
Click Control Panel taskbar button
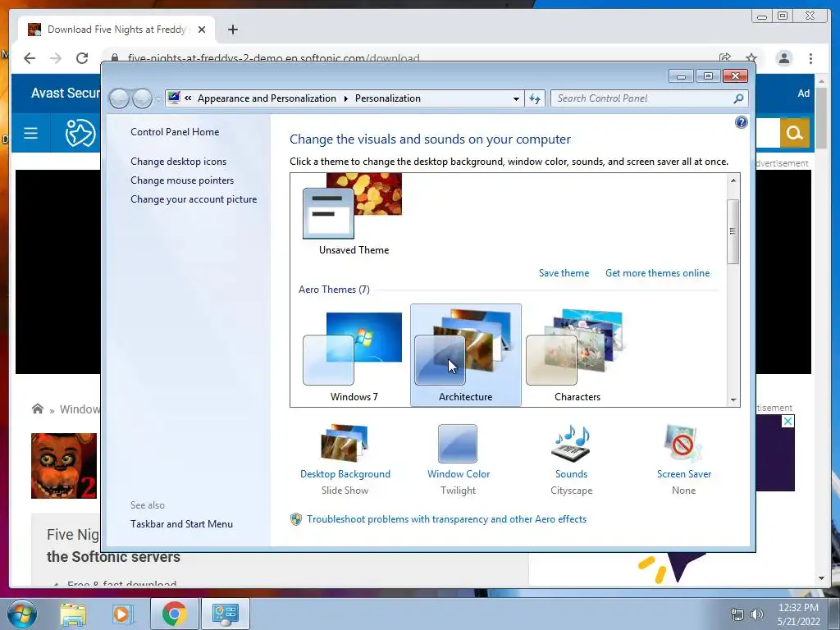click(225, 614)
